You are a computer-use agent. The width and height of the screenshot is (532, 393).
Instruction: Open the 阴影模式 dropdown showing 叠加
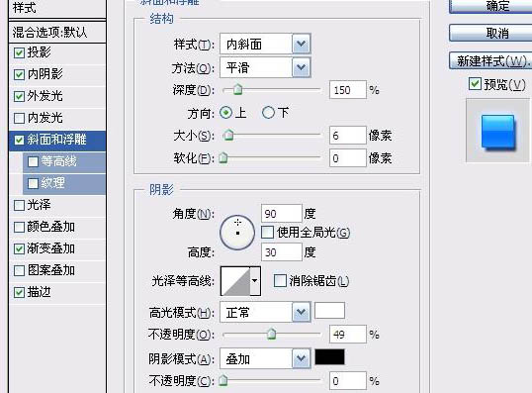pos(265,358)
